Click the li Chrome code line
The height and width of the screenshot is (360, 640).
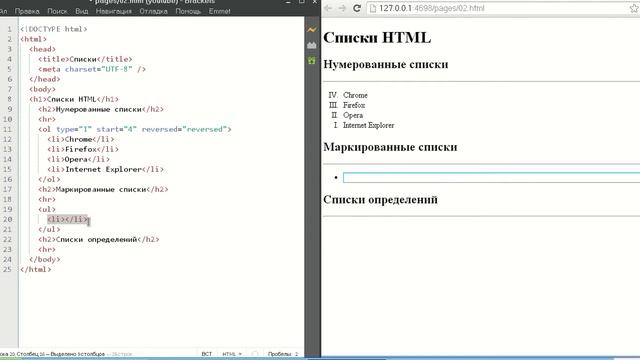pos(81,140)
